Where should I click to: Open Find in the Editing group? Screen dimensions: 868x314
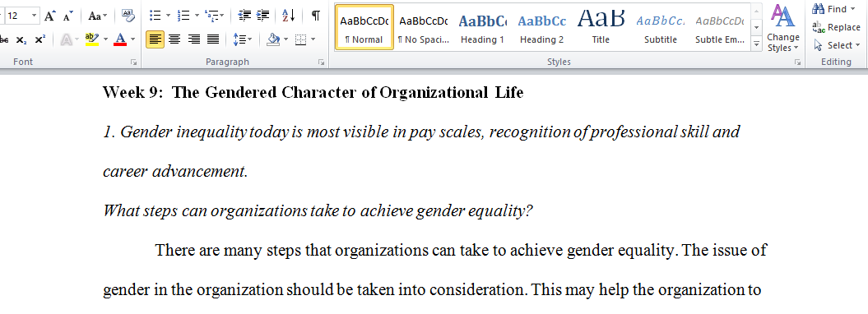click(x=830, y=9)
